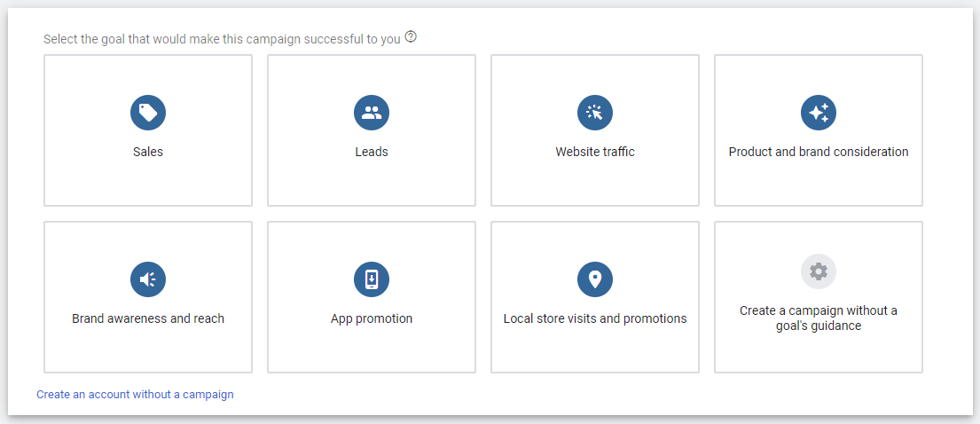Pick the "Product and brand consideration" label
Image resolution: width=980 pixels, height=424 pixels.
pos(819,152)
